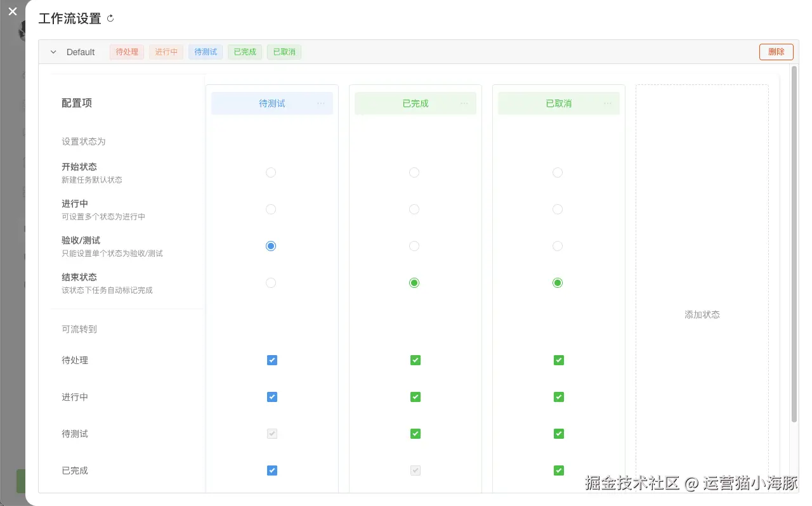Set 已取消 as 验收/测试 via radio button
812x506 pixels.
coord(557,245)
